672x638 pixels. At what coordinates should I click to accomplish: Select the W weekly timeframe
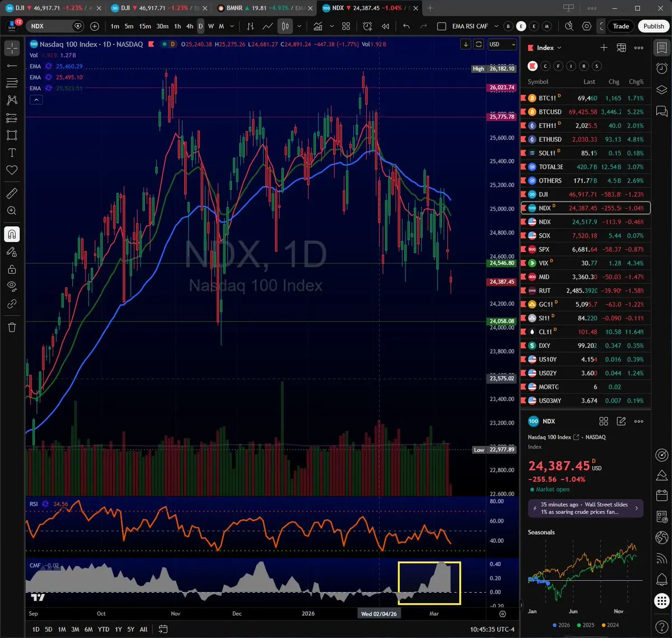(x=211, y=26)
